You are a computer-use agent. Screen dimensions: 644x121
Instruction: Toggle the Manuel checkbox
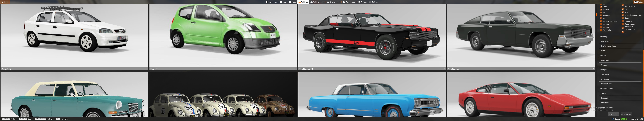coord(601,24)
